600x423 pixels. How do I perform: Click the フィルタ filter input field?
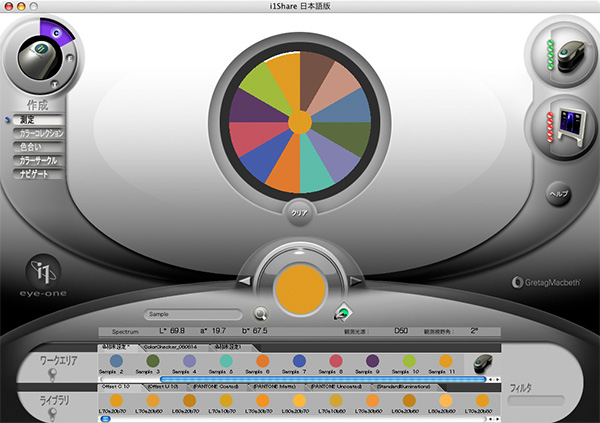[x=536, y=401]
